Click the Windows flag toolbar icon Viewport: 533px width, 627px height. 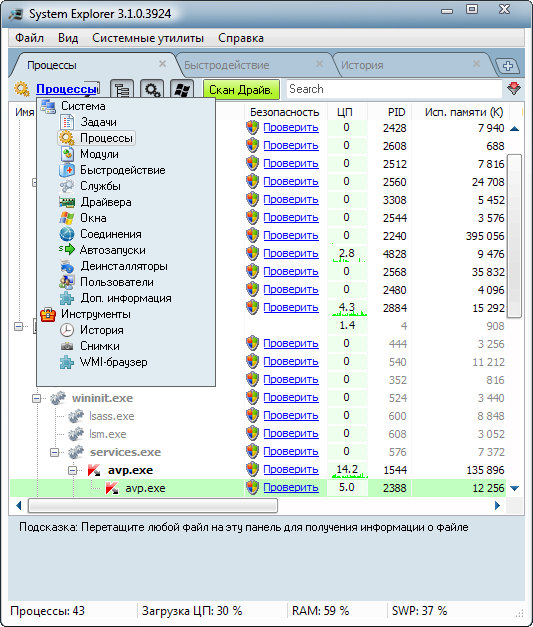click(182, 89)
